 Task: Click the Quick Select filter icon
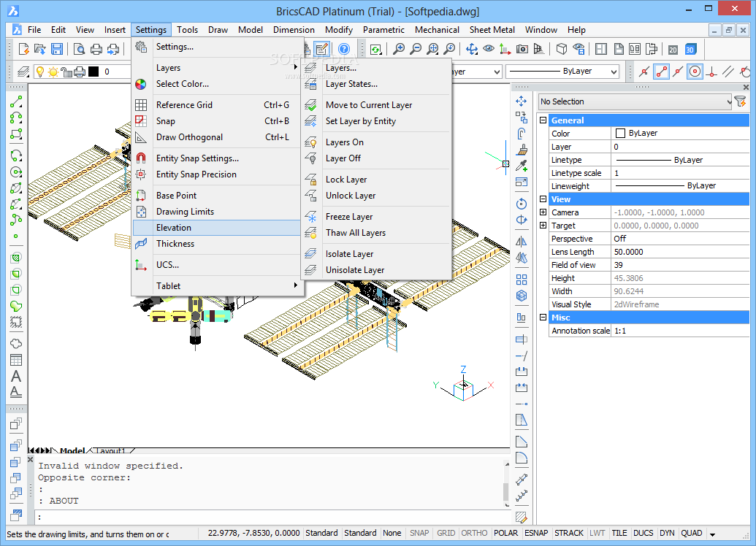tap(740, 101)
